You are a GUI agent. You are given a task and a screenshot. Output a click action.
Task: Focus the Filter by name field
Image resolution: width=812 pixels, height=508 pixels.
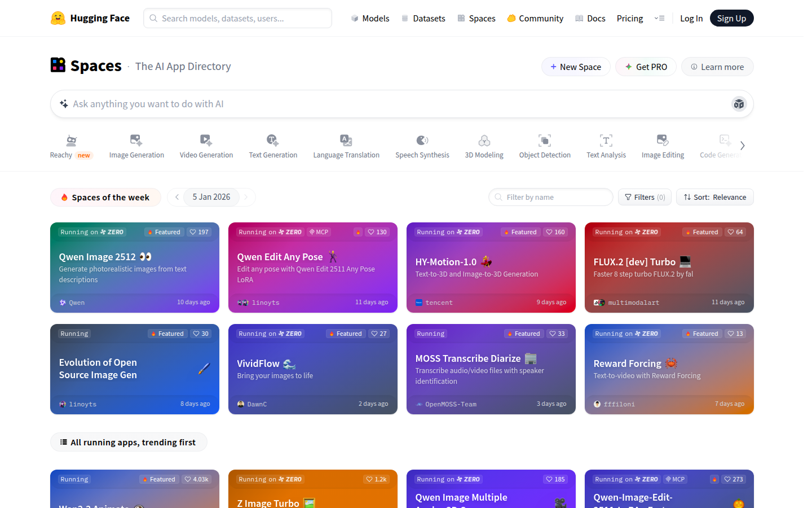(555, 197)
